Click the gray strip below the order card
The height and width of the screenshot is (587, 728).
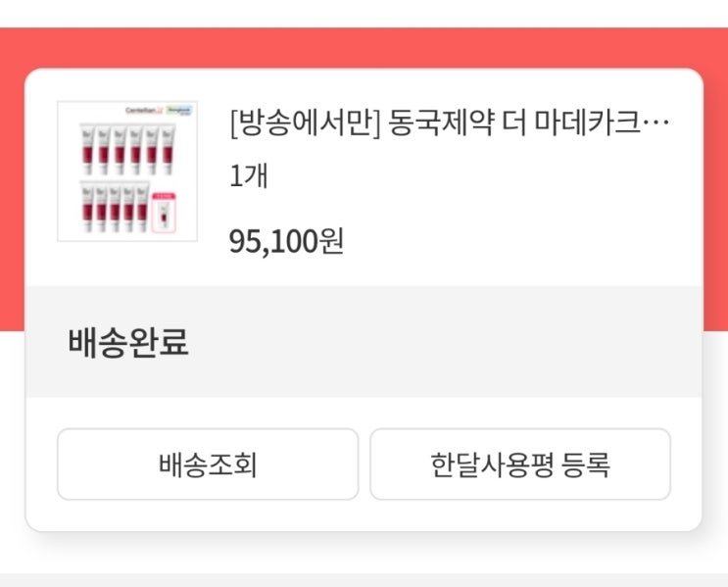coord(364,579)
